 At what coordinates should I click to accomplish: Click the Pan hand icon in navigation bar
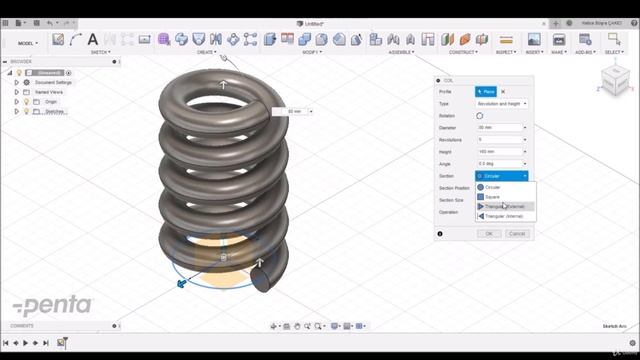click(x=297, y=326)
